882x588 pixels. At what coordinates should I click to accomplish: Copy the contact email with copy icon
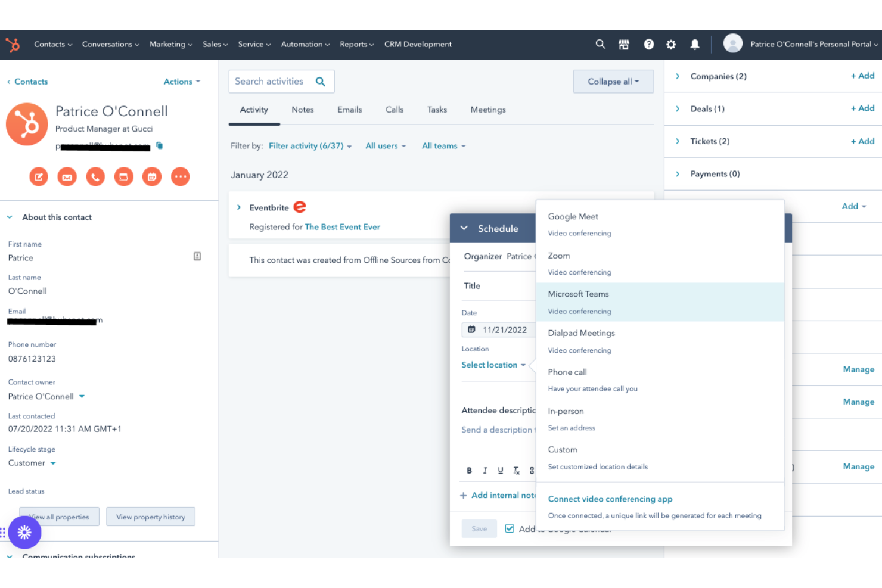tap(159, 145)
